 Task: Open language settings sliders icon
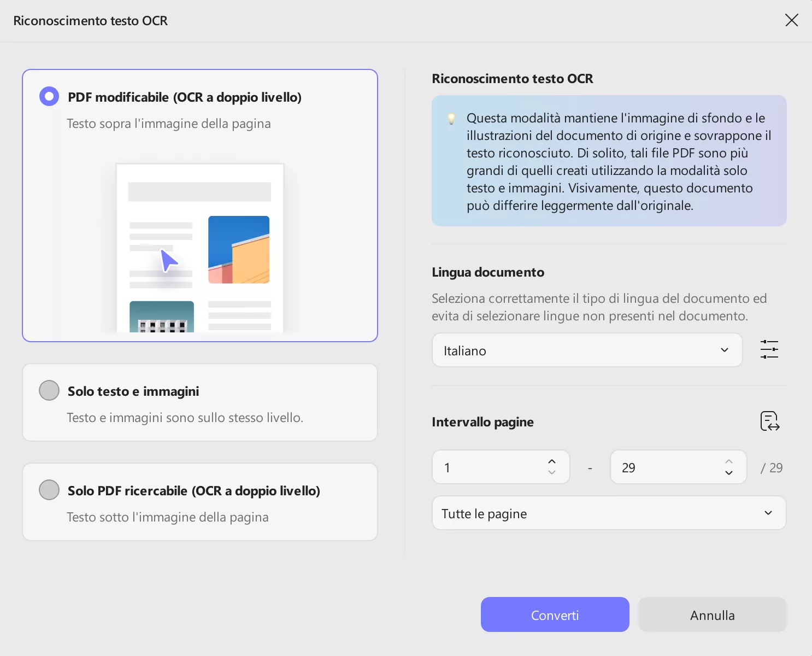[x=769, y=349]
